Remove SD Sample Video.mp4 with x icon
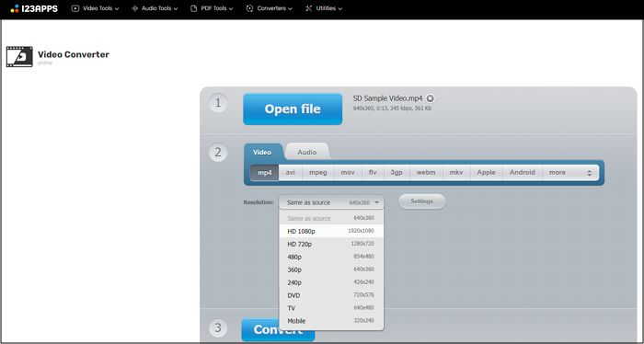 (x=430, y=98)
